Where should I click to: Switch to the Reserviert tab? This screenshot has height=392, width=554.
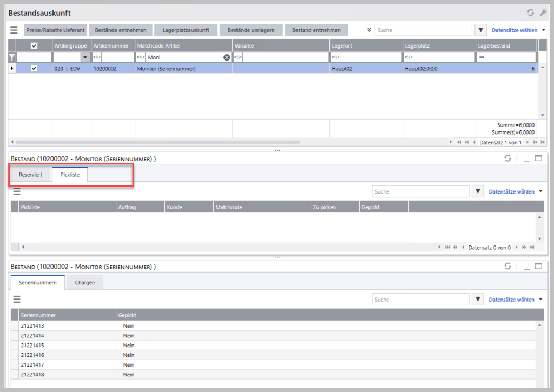(x=30, y=175)
